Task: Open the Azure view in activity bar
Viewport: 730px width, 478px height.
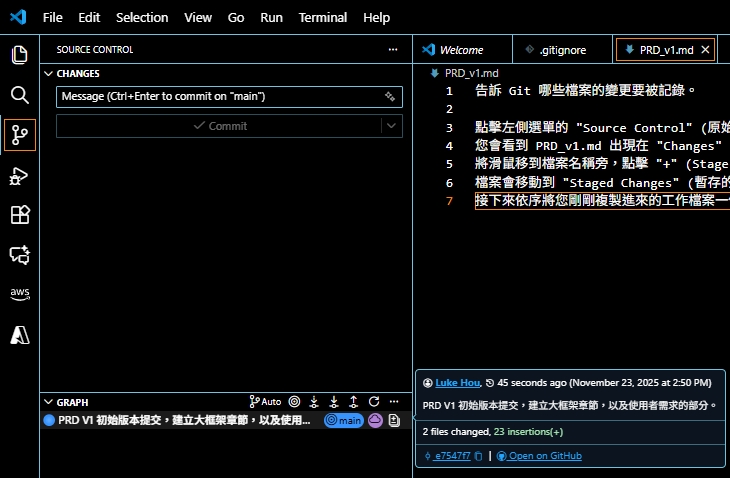Action: (20, 335)
